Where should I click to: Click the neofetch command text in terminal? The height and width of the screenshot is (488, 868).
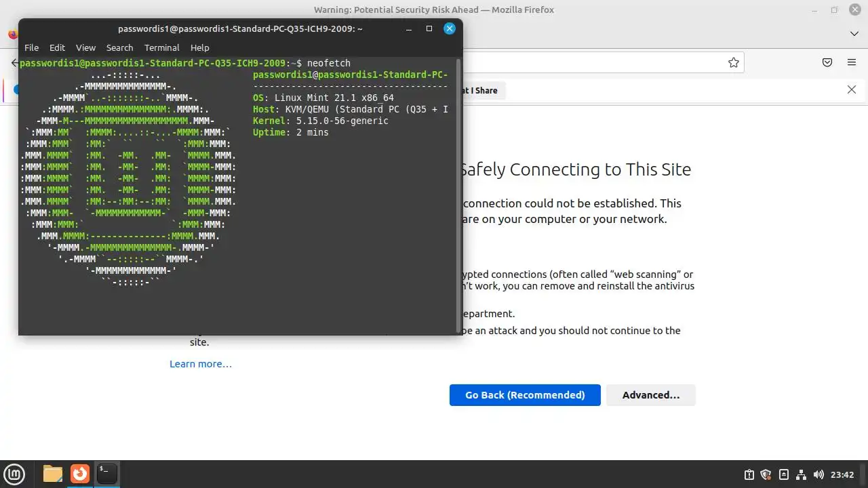[328, 63]
